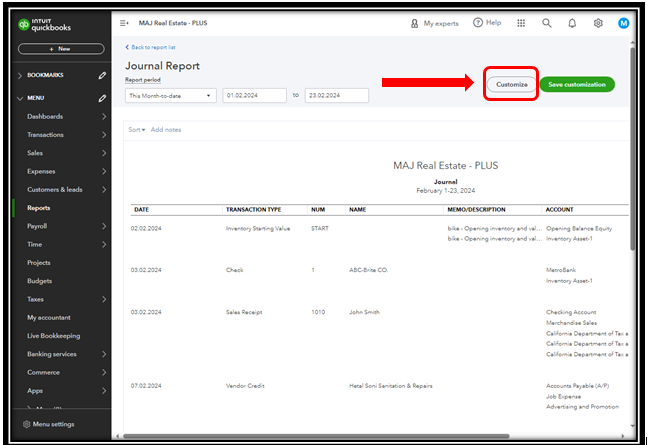Click the Menu settings gear icon
This screenshot has width=649, height=445.
pyautogui.click(x=26, y=424)
